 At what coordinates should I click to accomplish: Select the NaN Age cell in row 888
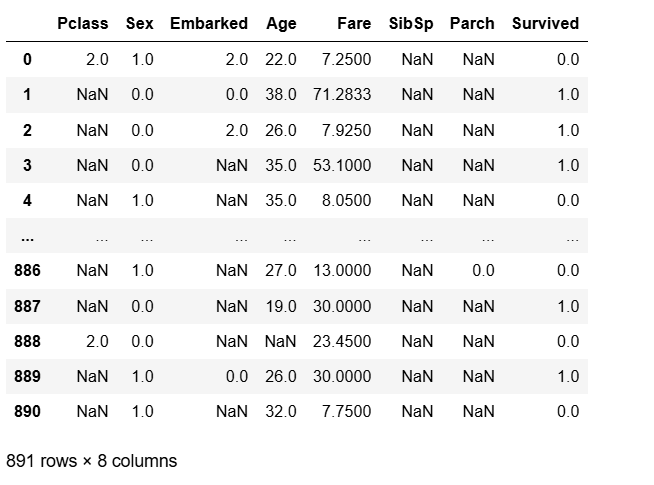pos(281,341)
